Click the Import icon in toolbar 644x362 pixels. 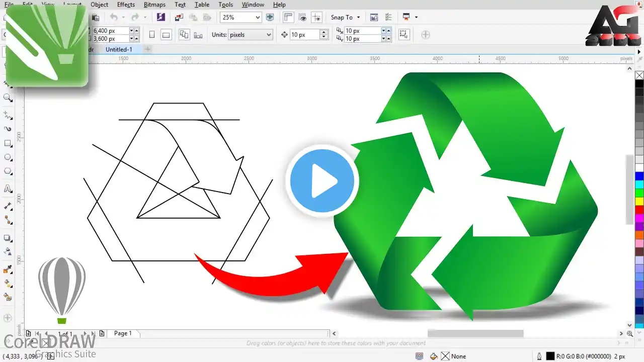coord(179,18)
